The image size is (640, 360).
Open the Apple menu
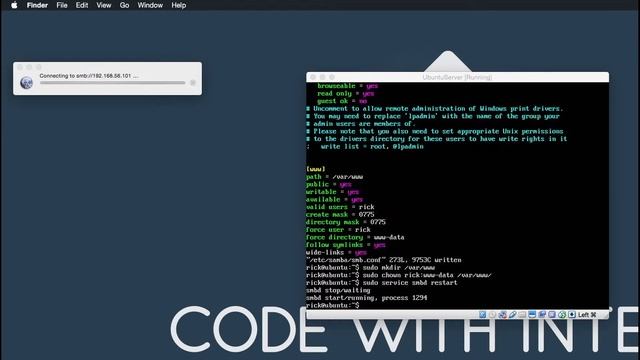coord(14,5)
